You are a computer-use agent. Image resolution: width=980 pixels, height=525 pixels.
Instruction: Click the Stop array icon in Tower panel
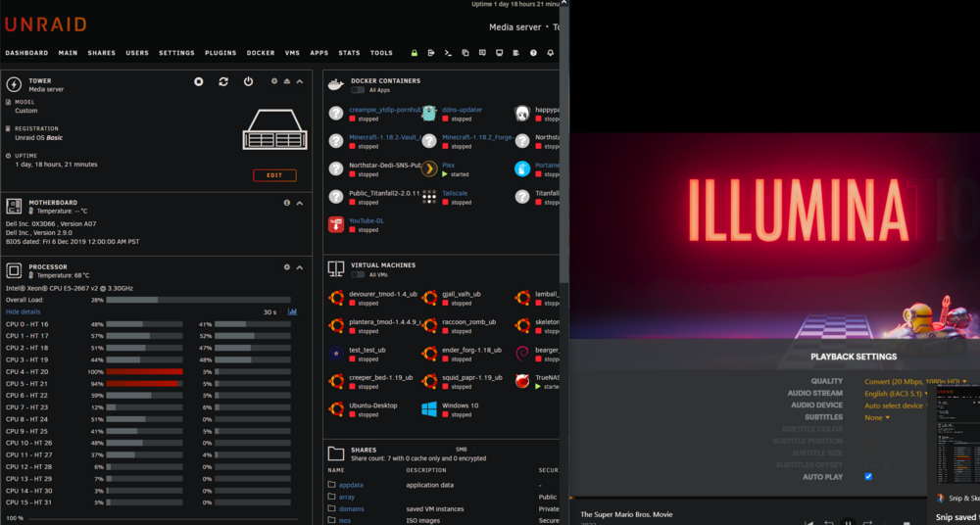pos(199,82)
